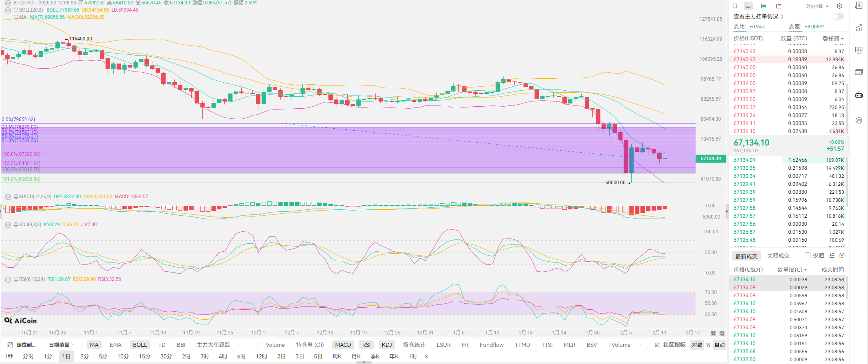This screenshot has width=868, height=364.
Task: Select the 15分 timeframe
Action: (x=144, y=356)
